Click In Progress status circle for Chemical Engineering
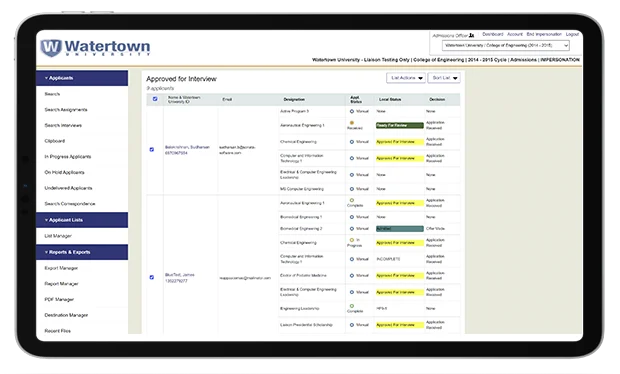This screenshot has width=620, height=374. [352, 240]
